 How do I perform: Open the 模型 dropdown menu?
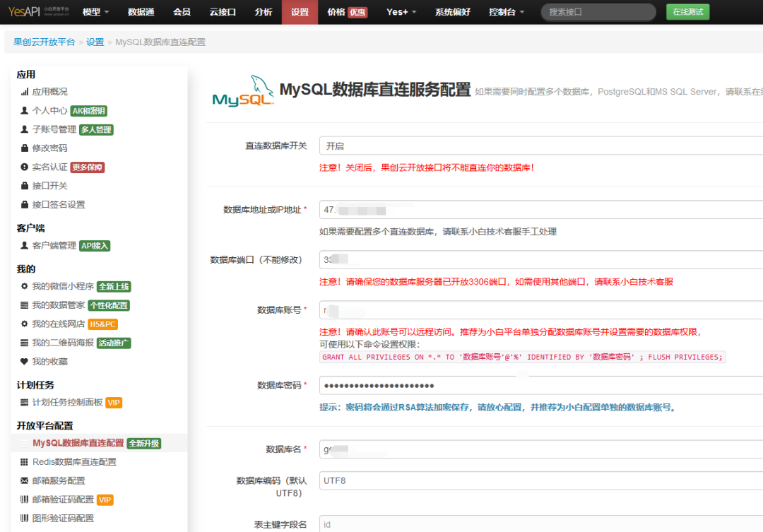95,12
